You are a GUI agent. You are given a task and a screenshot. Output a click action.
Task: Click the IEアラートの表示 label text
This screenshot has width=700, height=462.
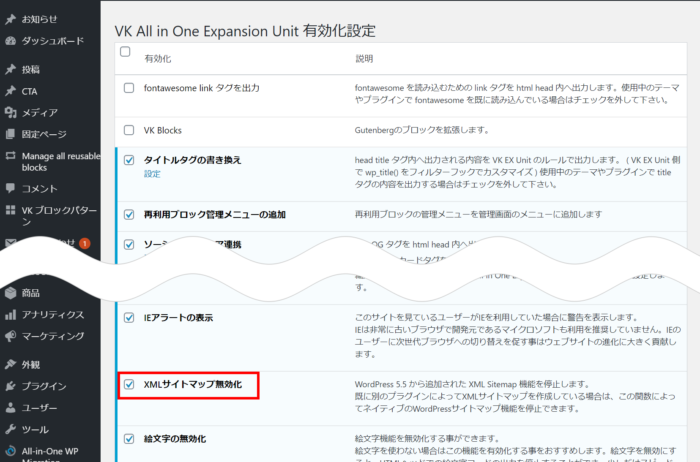(178, 318)
